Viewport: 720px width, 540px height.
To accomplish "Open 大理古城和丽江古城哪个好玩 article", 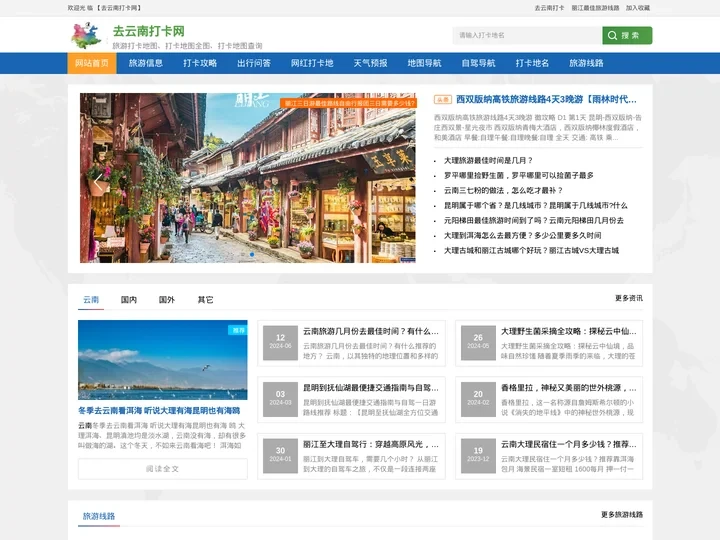I will tap(531, 250).
